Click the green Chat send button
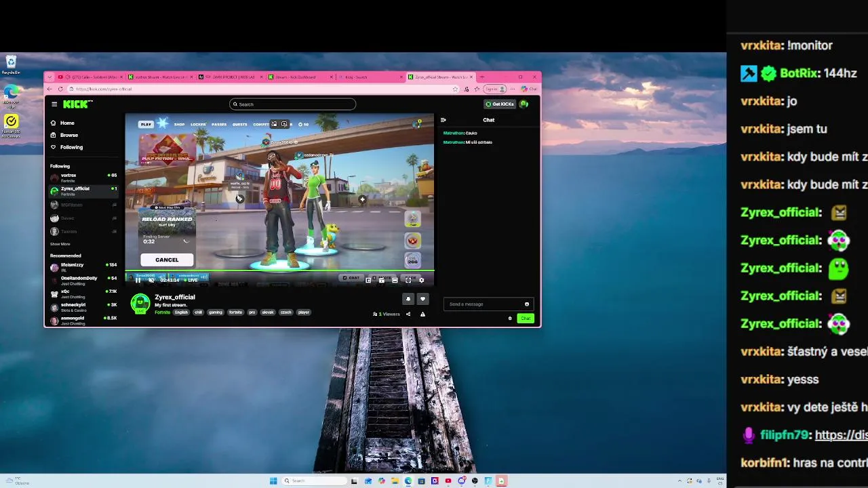 pyautogui.click(x=526, y=319)
